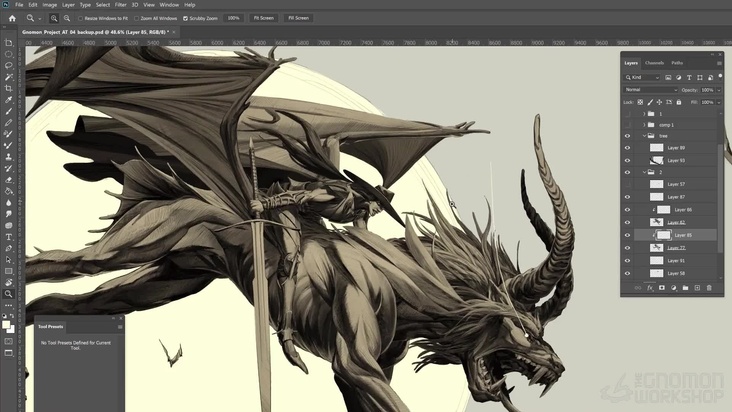The image size is (732, 412).
Task: Show hidden Layer 57 via visibility box
Action: (627, 184)
